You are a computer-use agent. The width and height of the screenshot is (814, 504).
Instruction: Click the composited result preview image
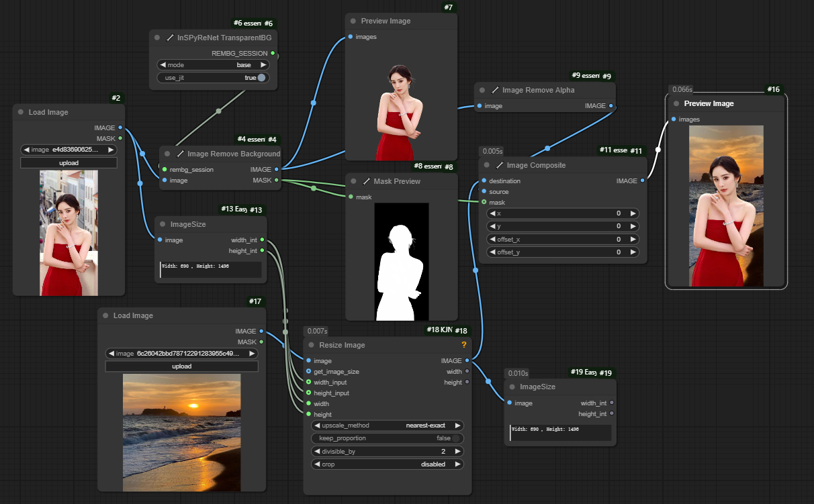726,206
